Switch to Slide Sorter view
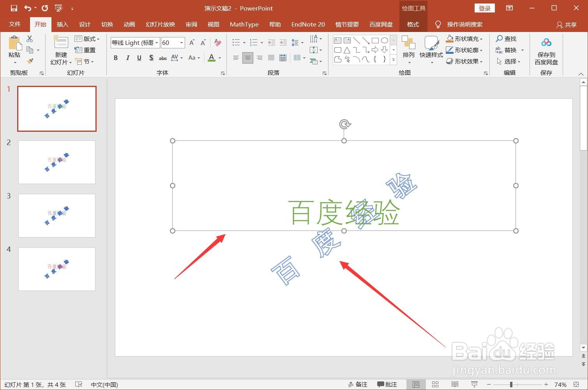 pyautogui.click(x=435, y=385)
